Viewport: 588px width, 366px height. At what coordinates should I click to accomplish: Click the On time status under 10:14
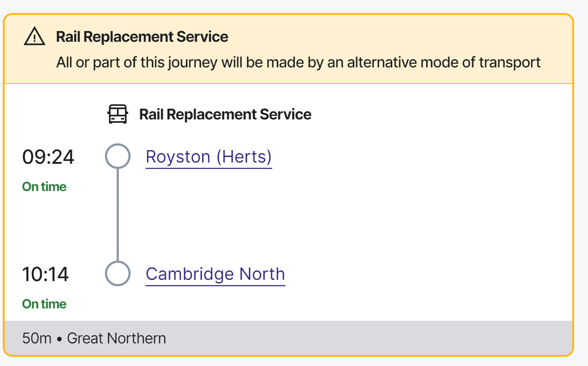[44, 304]
